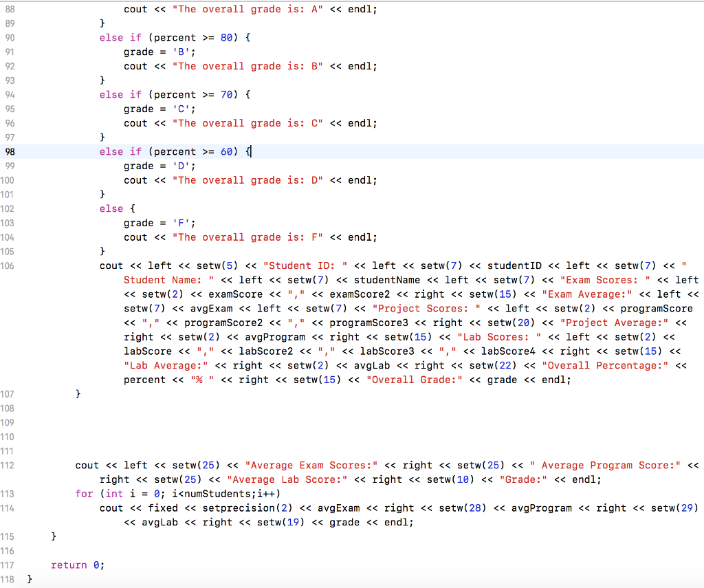Click the "Student ID: " string
The width and height of the screenshot is (704, 588).
click(305, 266)
